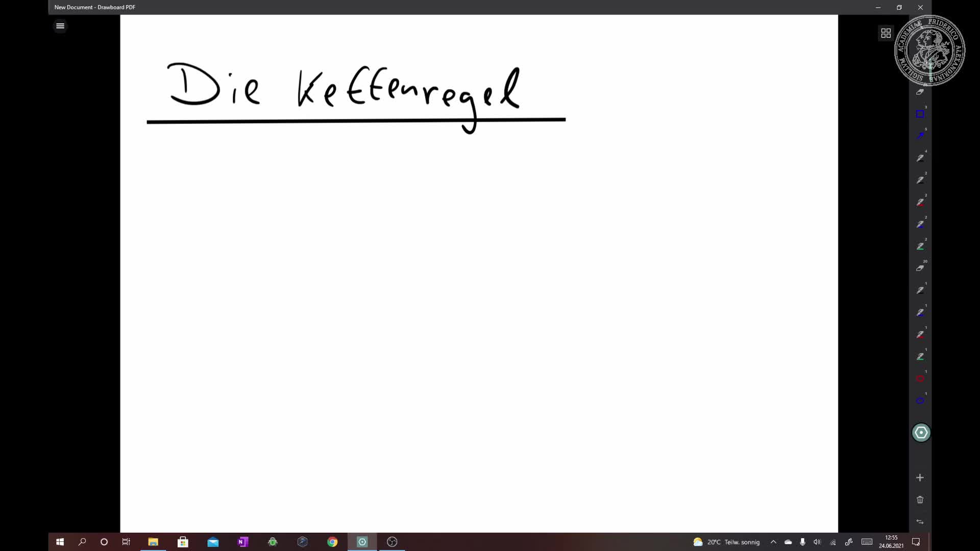Viewport: 980px width, 551px height.
Task: Select the blue ellipse outline tool
Action: click(921, 400)
